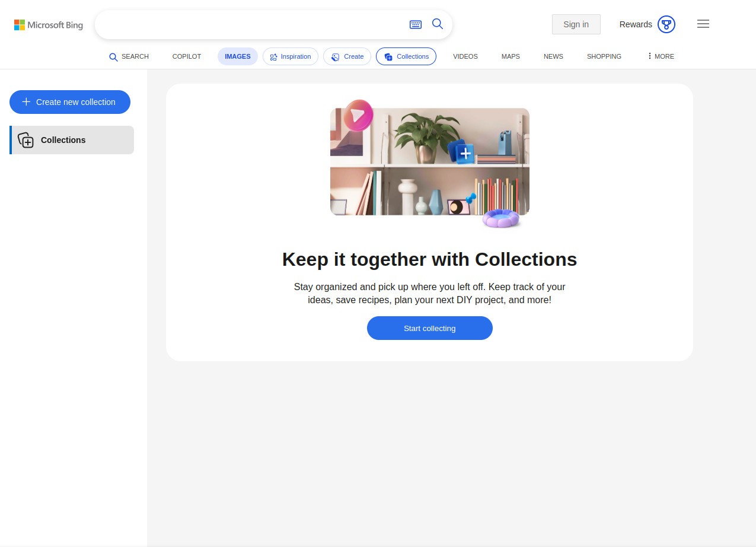Open the hamburger settings menu
The width and height of the screenshot is (756, 547).
703,24
